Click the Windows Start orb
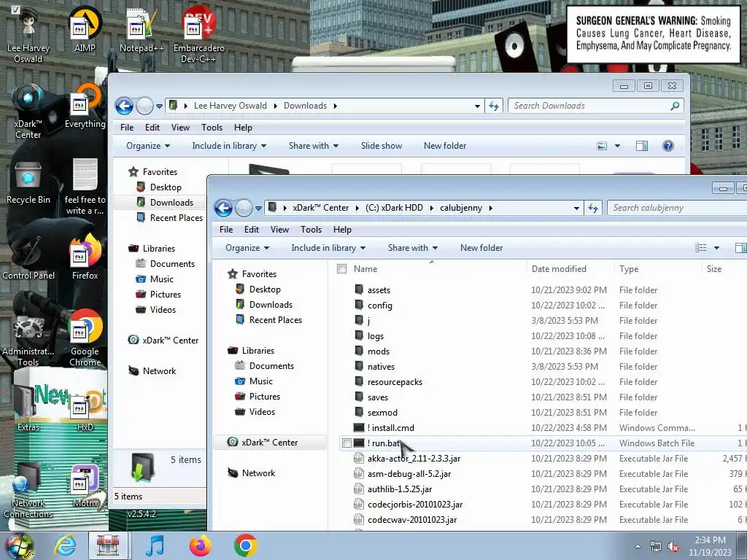 (x=19, y=545)
